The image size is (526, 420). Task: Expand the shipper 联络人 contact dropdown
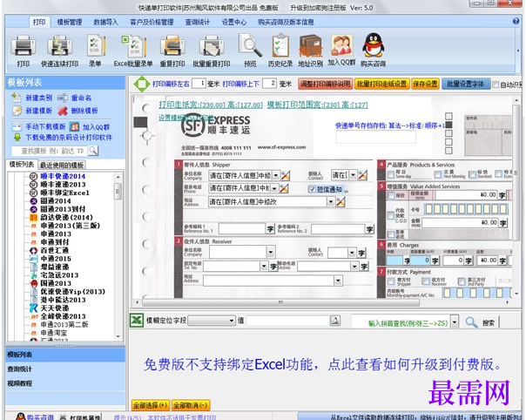[353, 175]
